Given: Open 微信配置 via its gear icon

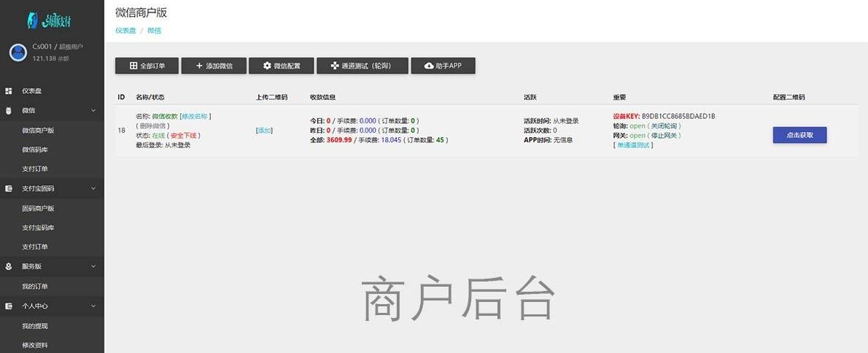Looking at the screenshot, I should (267, 66).
